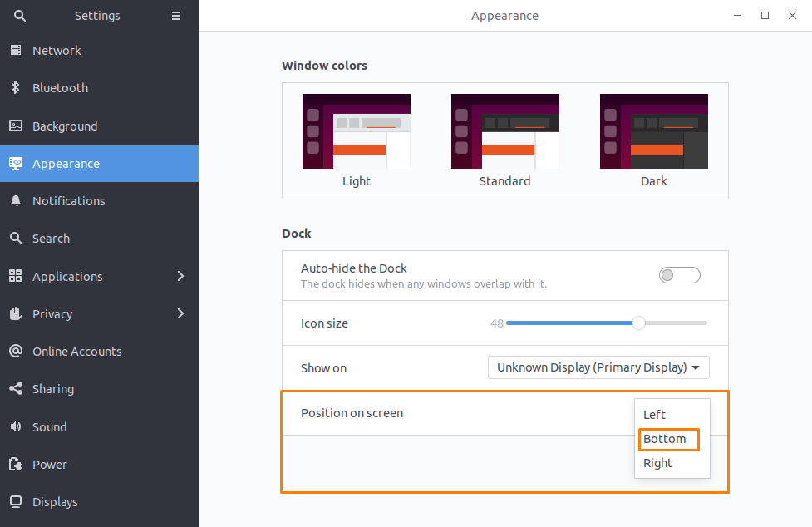
Task: Toggle Auto-hide the Dock switch
Action: click(679, 275)
